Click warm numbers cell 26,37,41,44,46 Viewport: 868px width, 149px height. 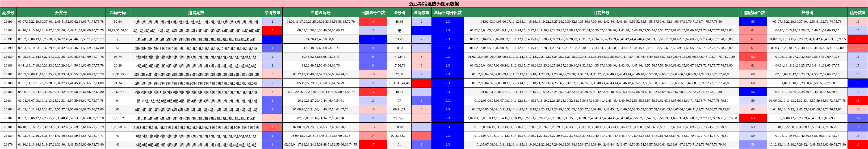coord(399,83)
